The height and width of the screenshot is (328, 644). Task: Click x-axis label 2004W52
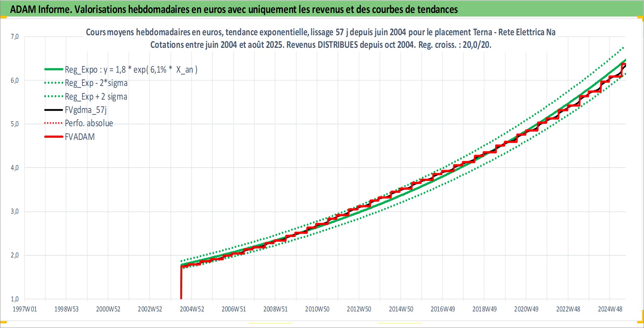(192, 309)
